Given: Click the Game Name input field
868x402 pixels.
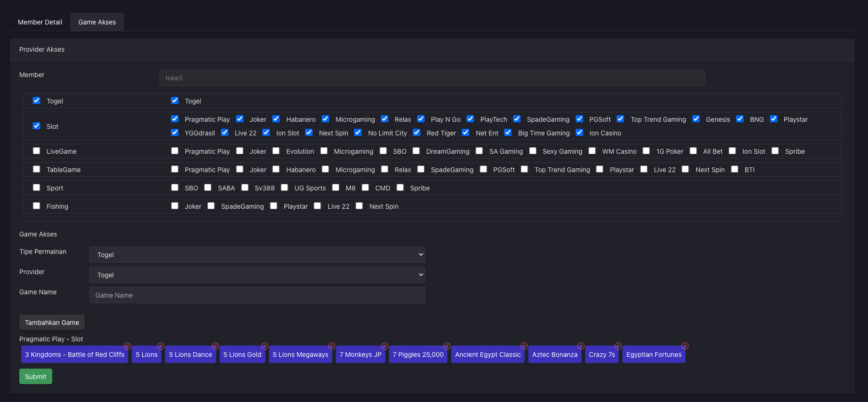Looking at the screenshot, I should click(257, 295).
